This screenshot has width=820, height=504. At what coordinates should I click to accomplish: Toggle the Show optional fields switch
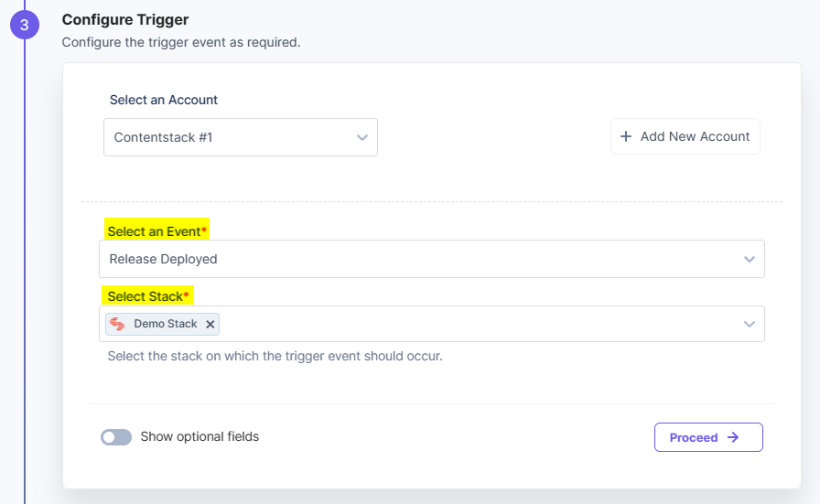(116, 437)
